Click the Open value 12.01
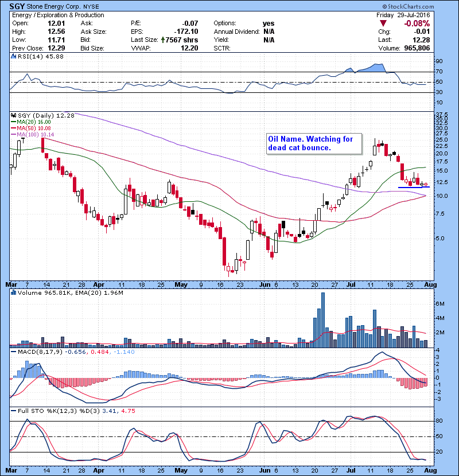Screen dimensions: 459x476 click(56, 23)
